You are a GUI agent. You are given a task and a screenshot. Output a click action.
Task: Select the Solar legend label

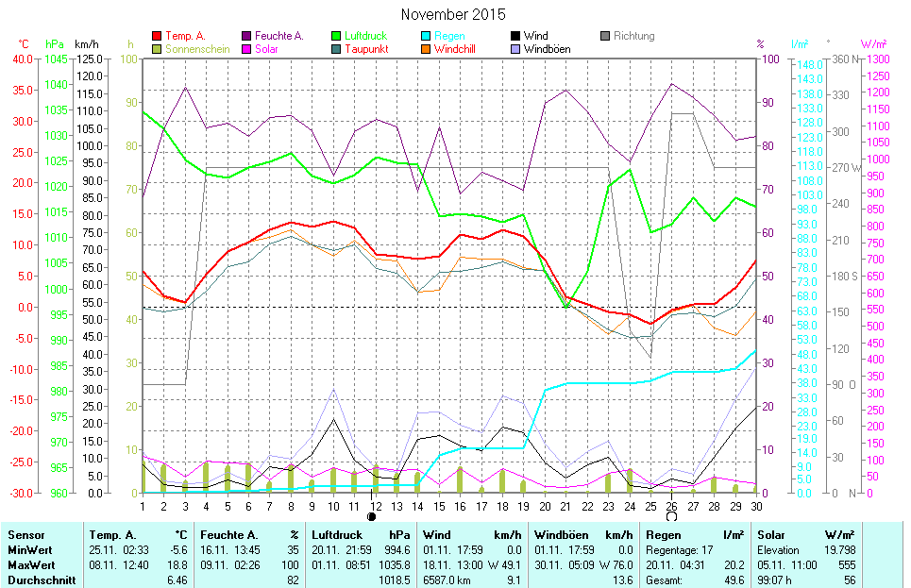[266, 49]
